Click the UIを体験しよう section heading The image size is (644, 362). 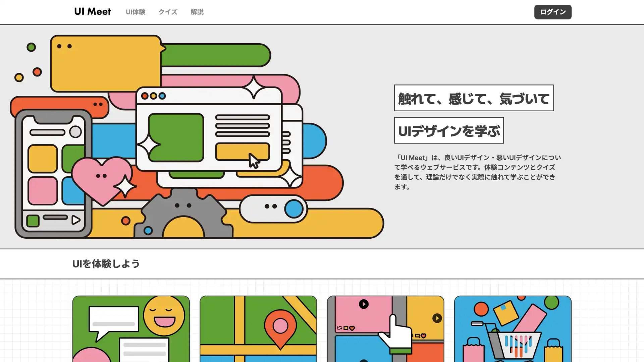pos(106,264)
